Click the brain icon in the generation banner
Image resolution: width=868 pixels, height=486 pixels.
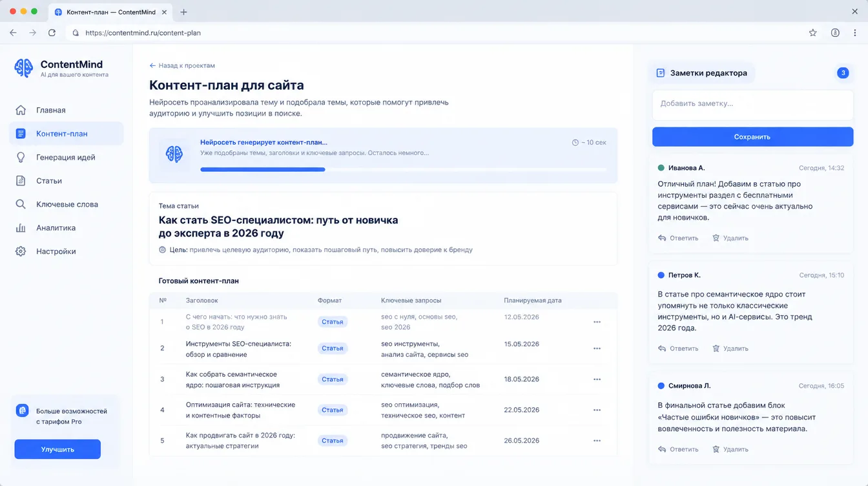(x=174, y=154)
